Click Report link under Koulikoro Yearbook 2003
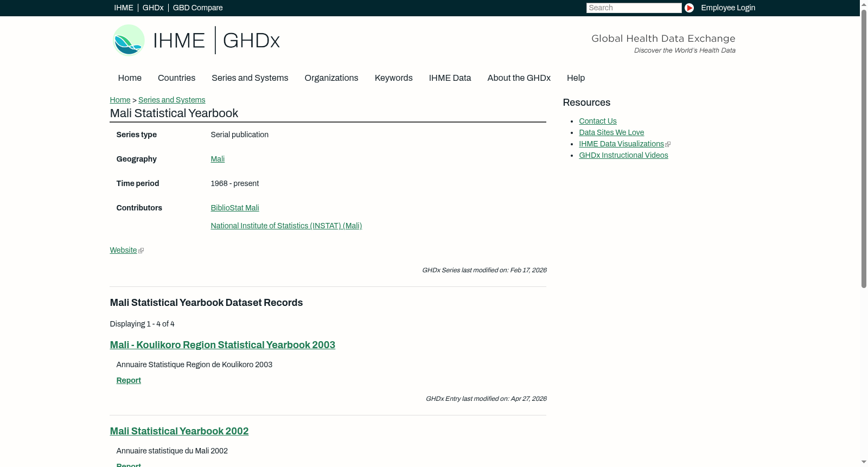The width and height of the screenshot is (868, 467). [129, 380]
